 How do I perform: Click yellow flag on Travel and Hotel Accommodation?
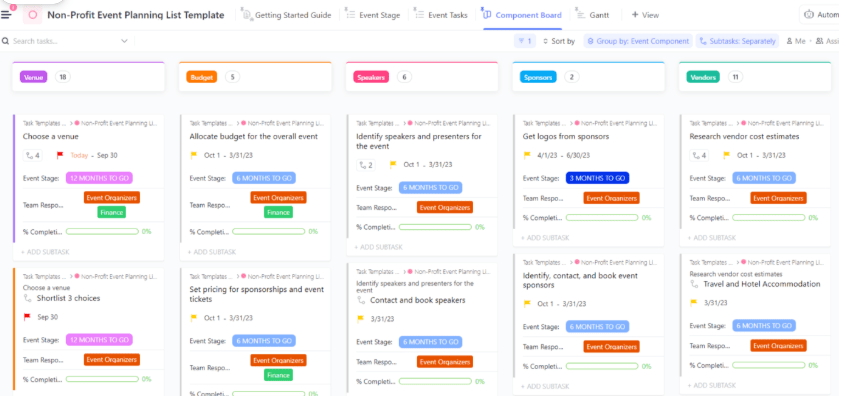[x=694, y=303]
